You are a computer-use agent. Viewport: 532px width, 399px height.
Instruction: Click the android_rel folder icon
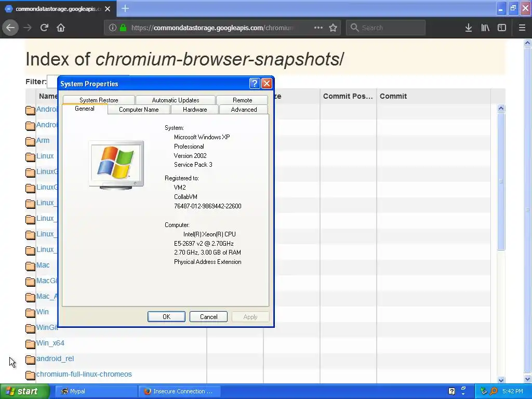click(30, 360)
